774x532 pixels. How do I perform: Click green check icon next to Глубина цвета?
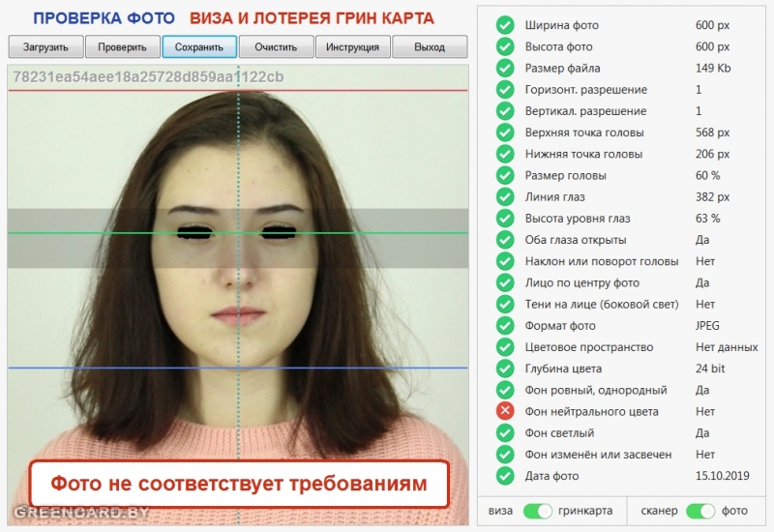(x=505, y=369)
